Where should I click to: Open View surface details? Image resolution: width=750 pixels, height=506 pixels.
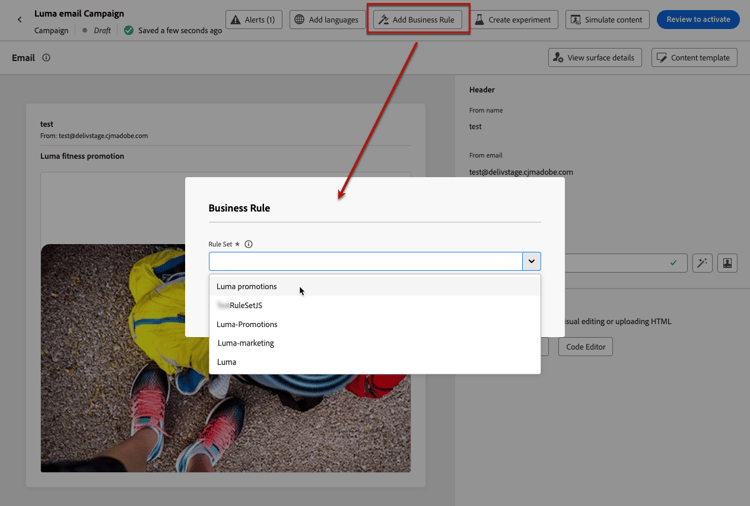point(595,57)
